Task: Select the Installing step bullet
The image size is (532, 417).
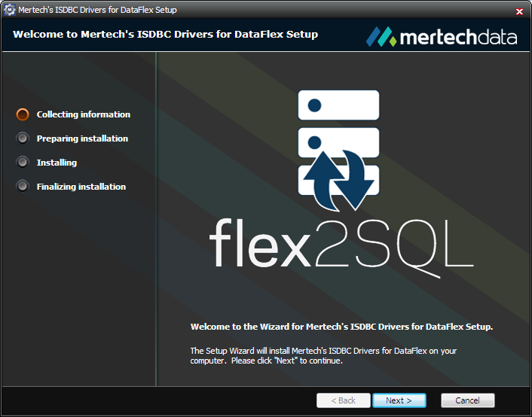Action: point(23,163)
